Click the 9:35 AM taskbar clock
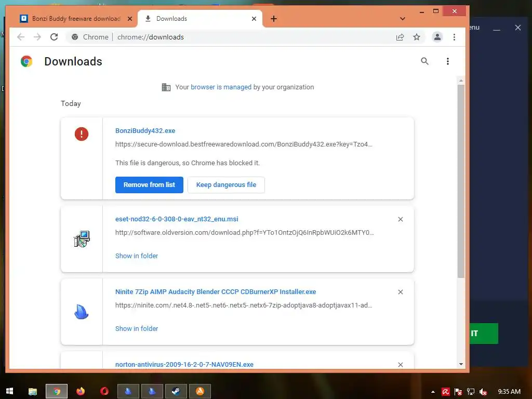This screenshot has width=532, height=399. pyautogui.click(x=509, y=392)
